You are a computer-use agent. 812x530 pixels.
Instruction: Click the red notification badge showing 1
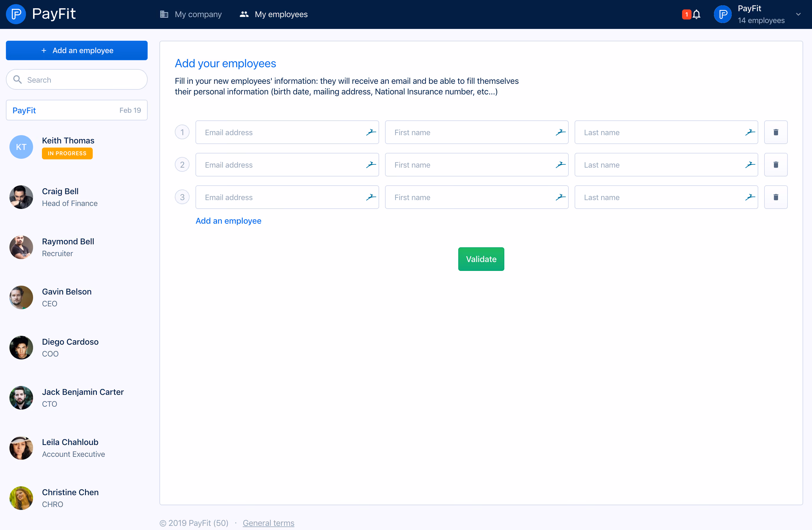(687, 14)
